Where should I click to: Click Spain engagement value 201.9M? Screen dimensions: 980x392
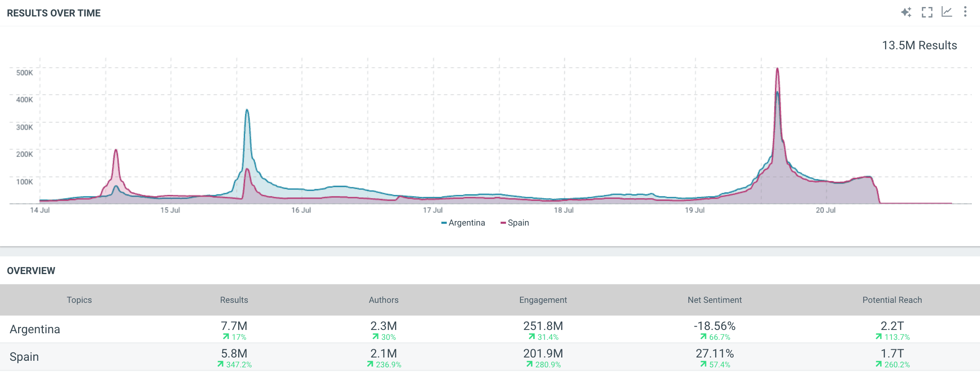543,353
